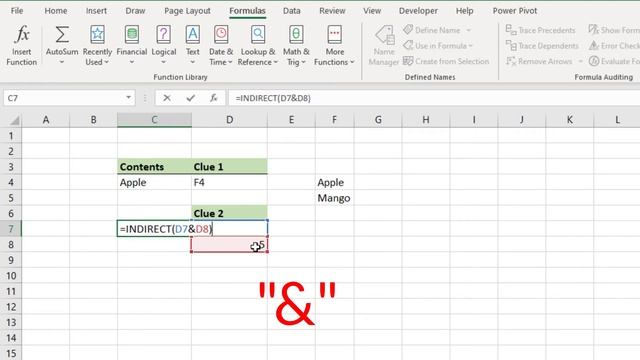The height and width of the screenshot is (360, 640).
Task: Open the Logical functions icon
Action: coord(164,34)
